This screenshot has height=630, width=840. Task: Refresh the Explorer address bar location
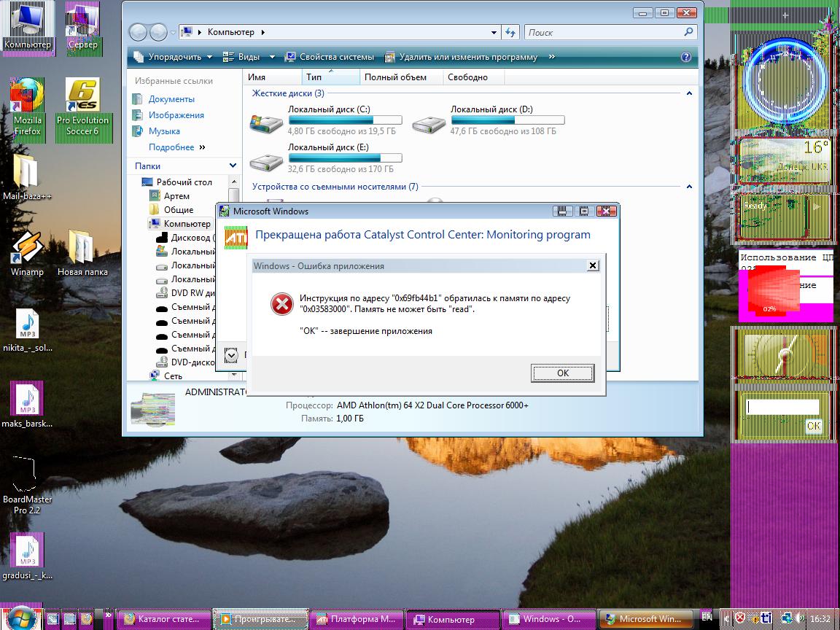coord(510,32)
